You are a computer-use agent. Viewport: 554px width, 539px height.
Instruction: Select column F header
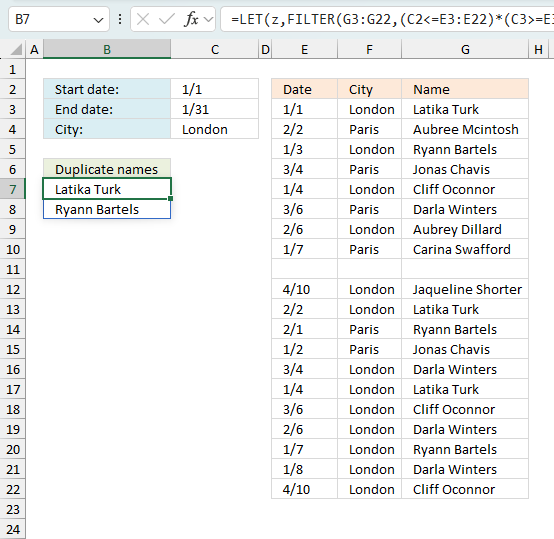(369, 50)
